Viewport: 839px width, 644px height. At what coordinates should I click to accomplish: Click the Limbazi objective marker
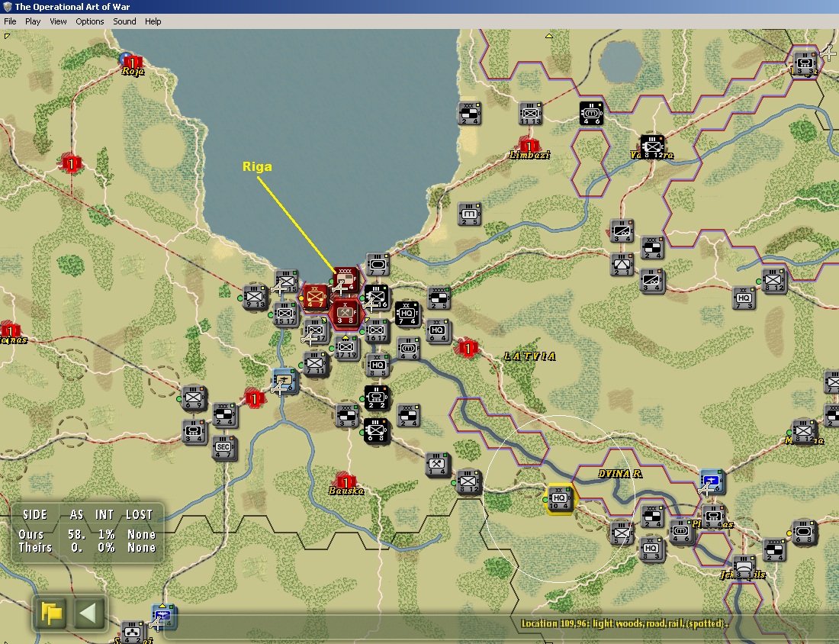pyautogui.click(x=529, y=147)
